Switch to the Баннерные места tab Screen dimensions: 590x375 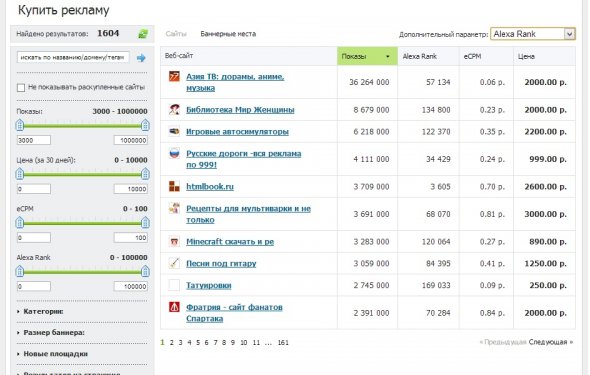pos(228,34)
